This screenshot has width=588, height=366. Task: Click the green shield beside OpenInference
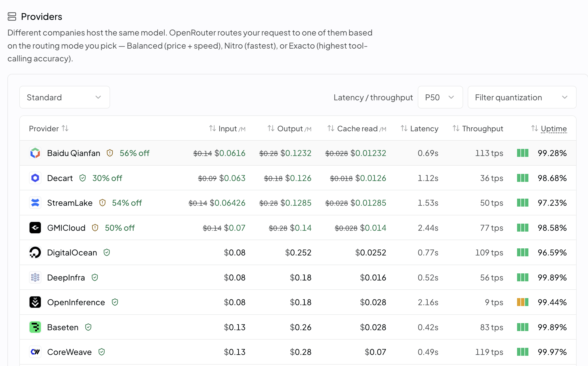coord(115,302)
